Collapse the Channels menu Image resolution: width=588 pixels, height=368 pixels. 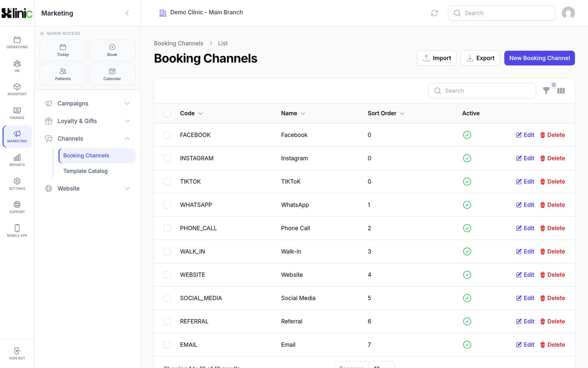coord(87,139)
